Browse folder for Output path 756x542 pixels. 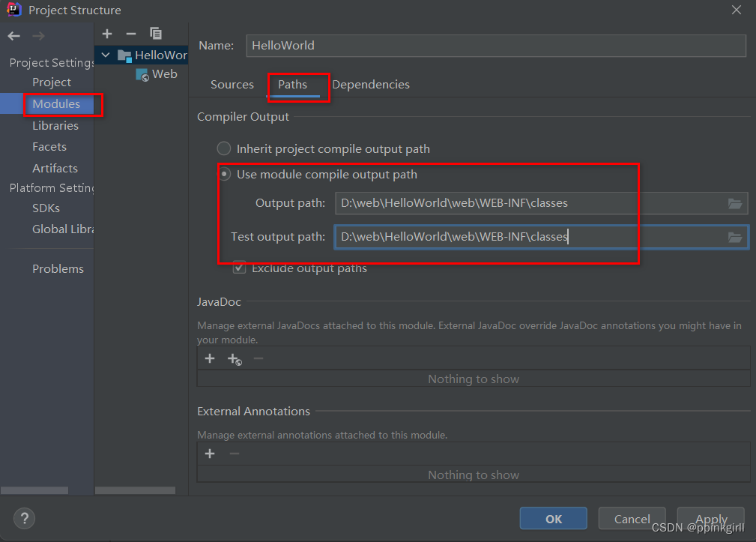734,203
